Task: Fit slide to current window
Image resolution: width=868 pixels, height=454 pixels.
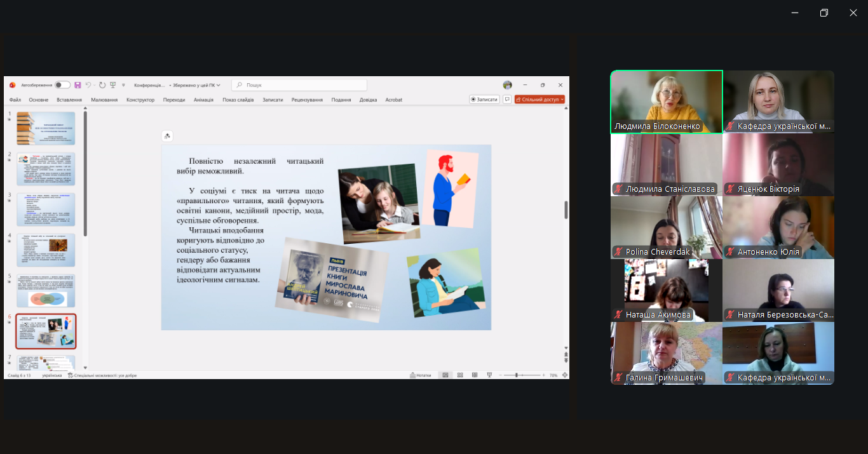Action: point(564,375)
